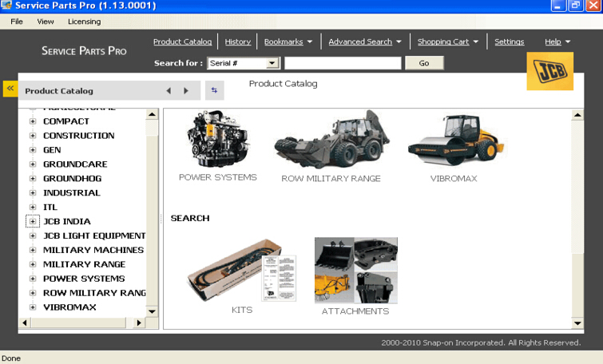Screen dimensions: 603x364
Task: Expand the POWER SYSTEMS tree node
Action: click(x=33, y=279)
